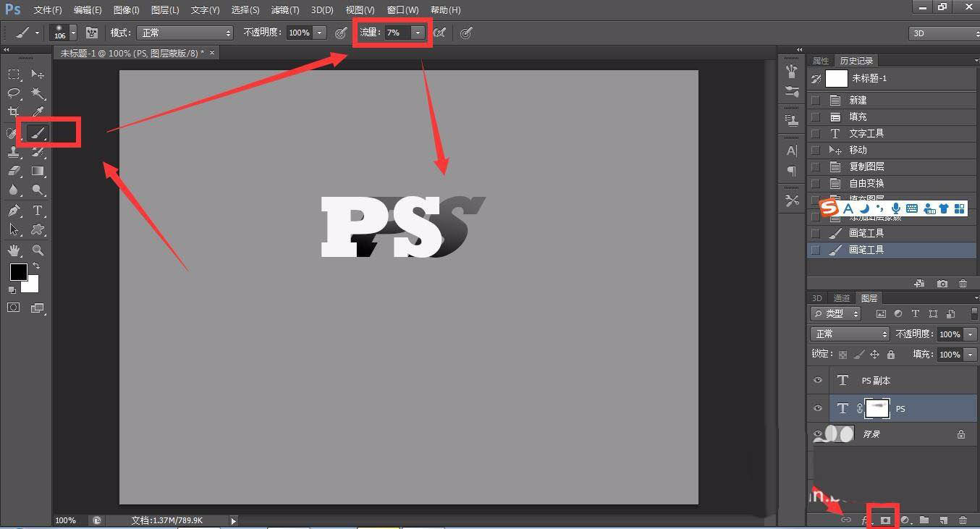
Task: Open the Character panel icon
Action: click(792, 151)
